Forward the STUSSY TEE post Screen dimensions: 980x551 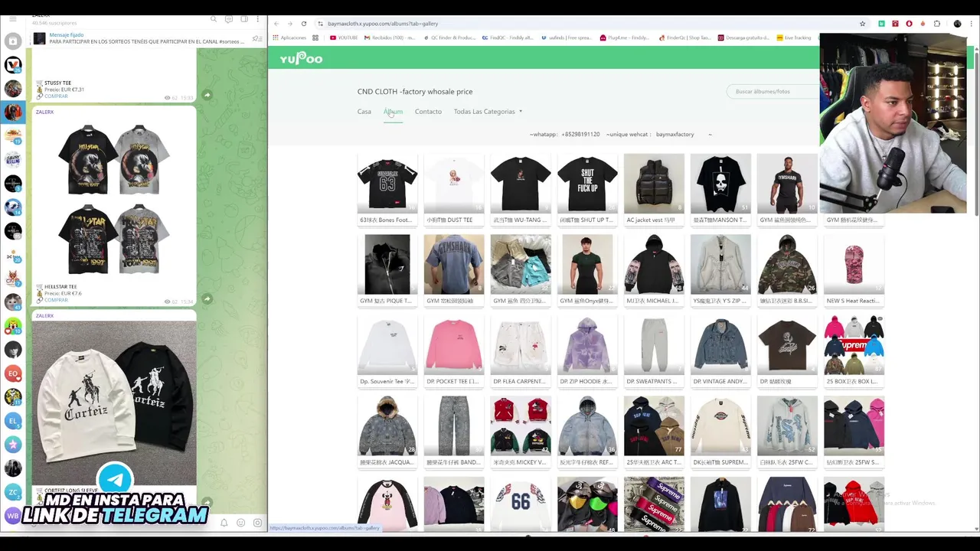pos(207,95)
